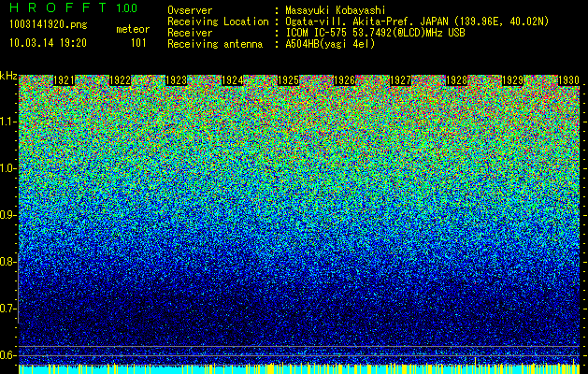This screenshot has height=374, width=588.
Task: Click the 1921 time marker
Action: pos(64,80)
